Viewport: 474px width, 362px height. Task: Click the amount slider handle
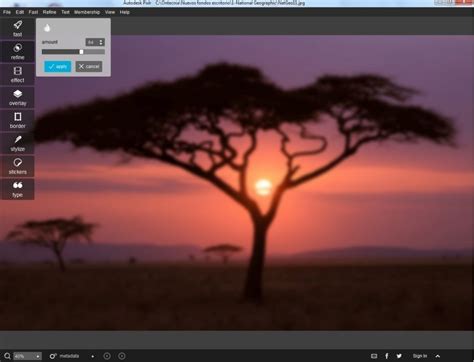pyautogui.click(x=81, y=52)
